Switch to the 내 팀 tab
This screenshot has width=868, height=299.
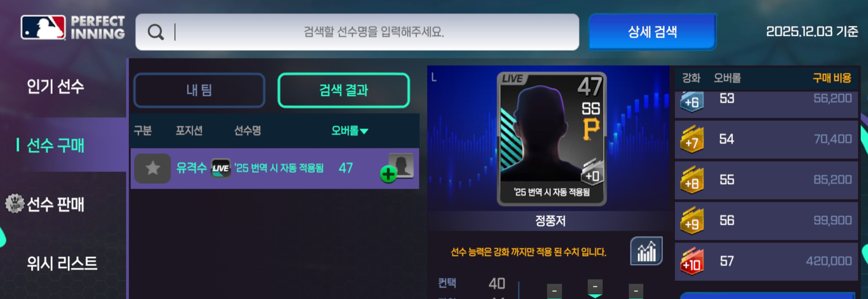coord(199,91)
